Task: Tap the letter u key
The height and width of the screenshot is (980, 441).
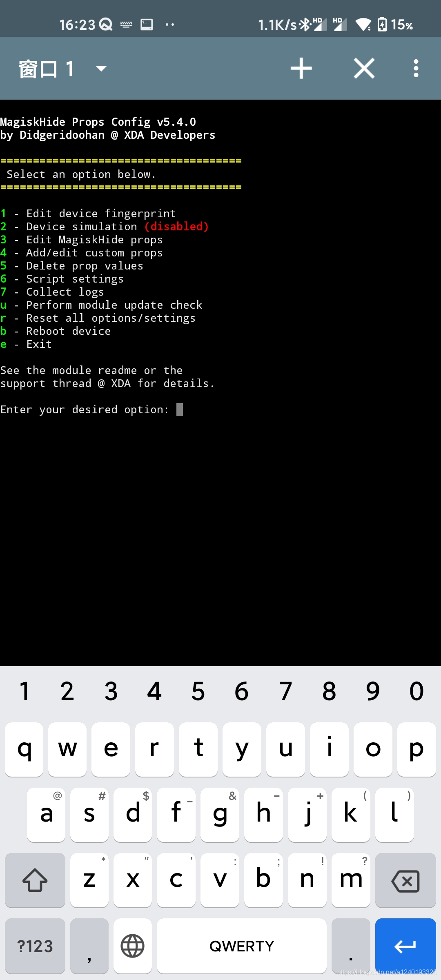Action: (x=285, y=749)
